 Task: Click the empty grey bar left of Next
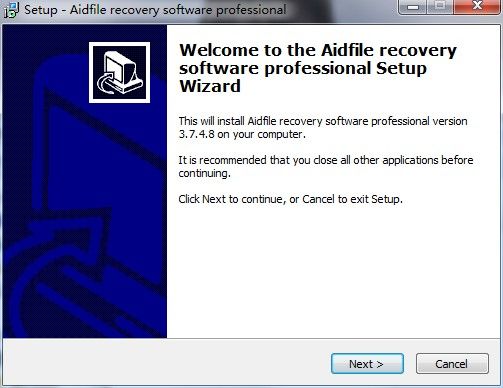click(167, 363)
